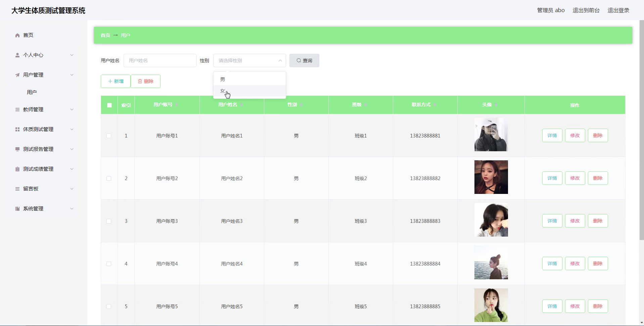
Task: Click 修改 for 用户账号1 row
Action: (x=575, y=135)
